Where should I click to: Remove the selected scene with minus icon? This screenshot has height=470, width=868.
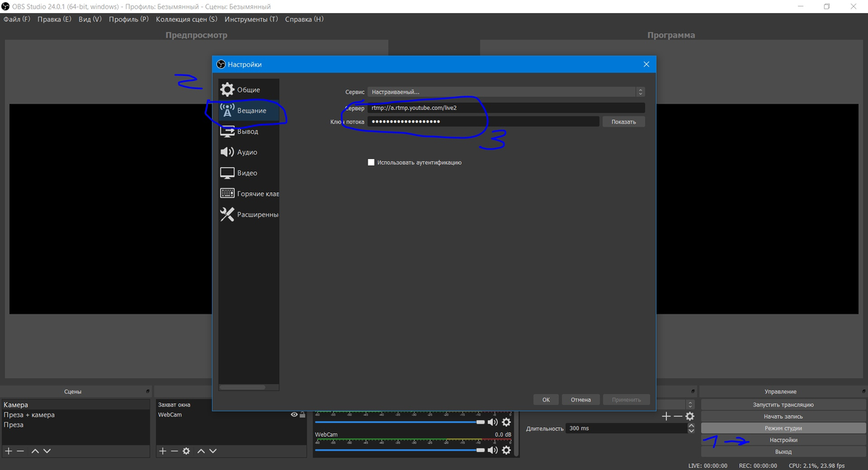(x=20, y=450)
